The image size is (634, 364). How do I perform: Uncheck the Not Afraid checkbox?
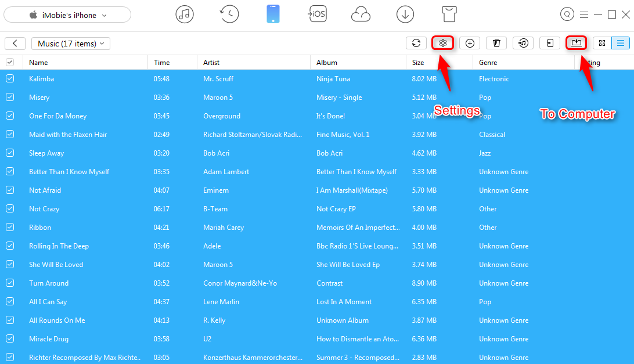(x=10, y=190)
